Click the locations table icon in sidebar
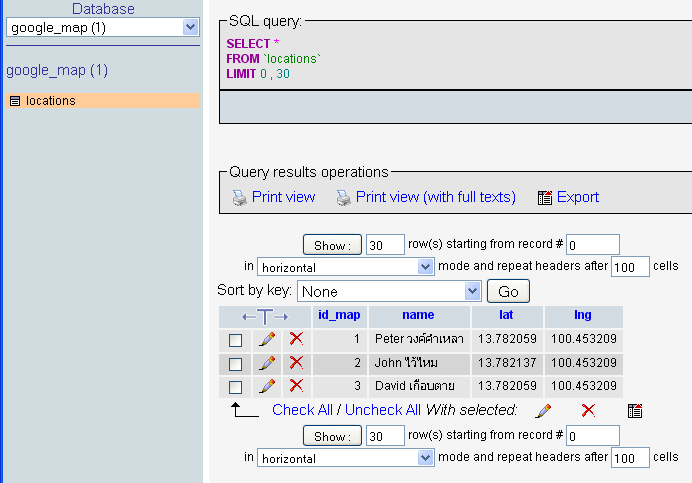692x483 pixels. [x=15, y=101]
